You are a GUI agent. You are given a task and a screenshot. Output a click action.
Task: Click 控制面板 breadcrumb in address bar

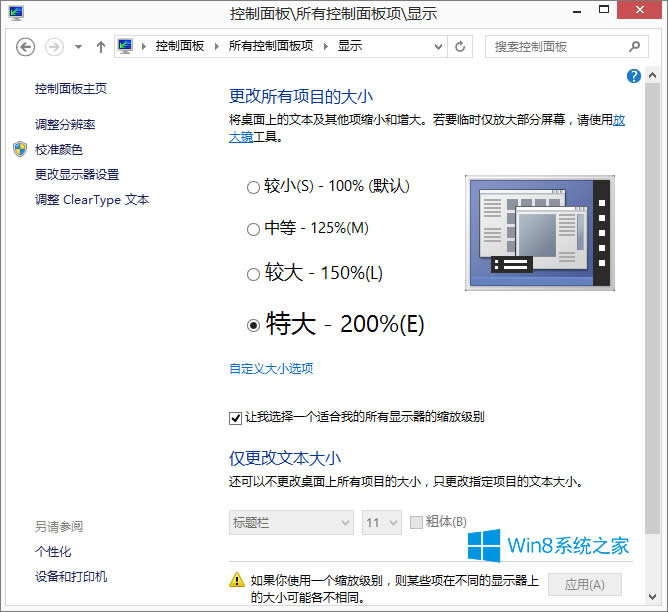point(179,47)
